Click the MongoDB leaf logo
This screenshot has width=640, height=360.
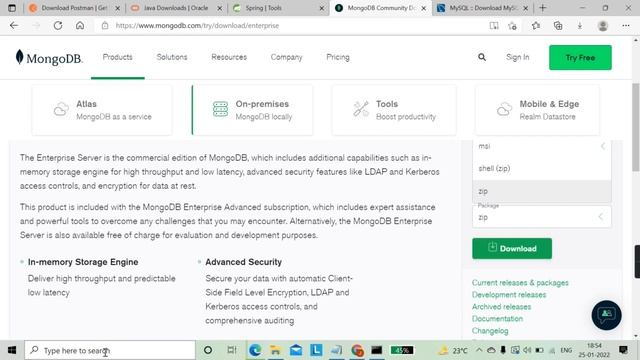pyautogui.click(x=19, y=57)
